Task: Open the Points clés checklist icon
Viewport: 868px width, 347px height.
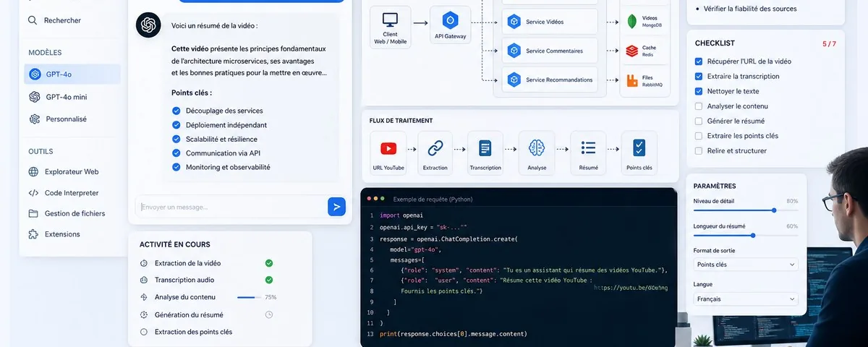Action: (x=639, y=148)
